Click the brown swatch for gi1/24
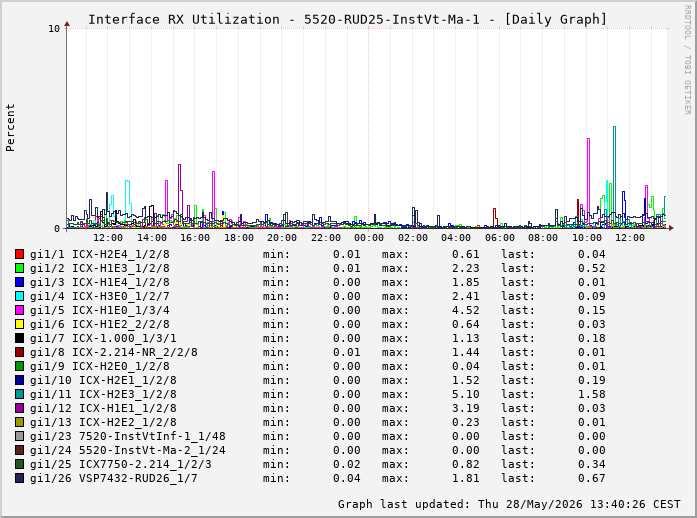The image size is (697, 518). pyautogui.click(x=19, y=450)
